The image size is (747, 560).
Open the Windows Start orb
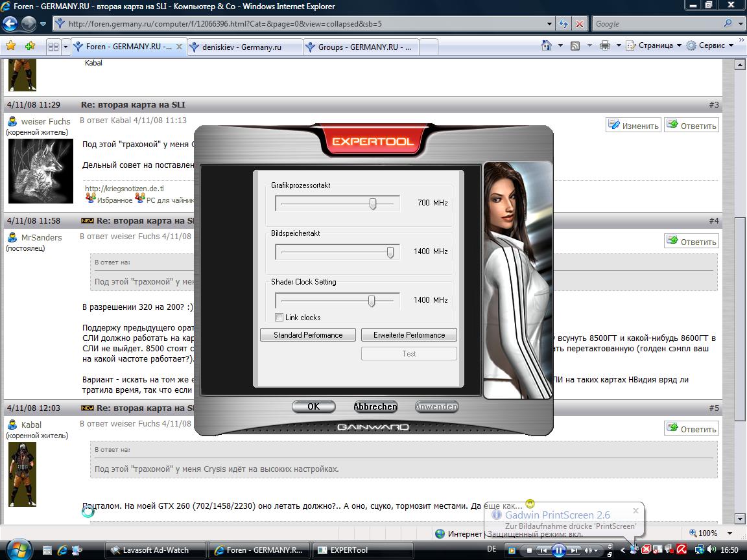[19, 549]
